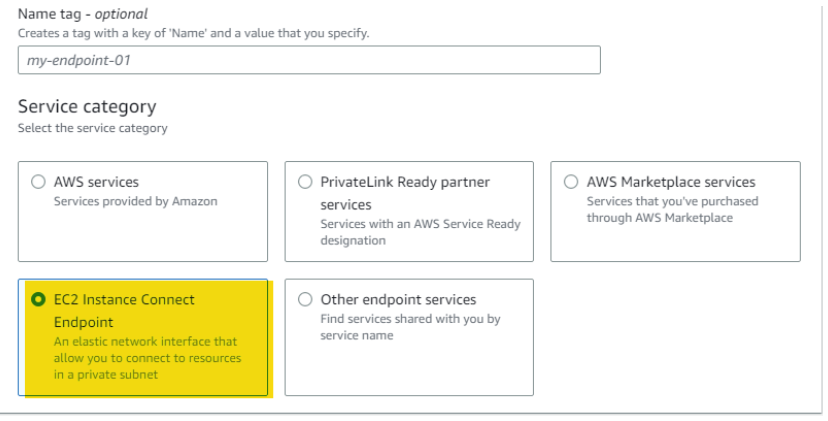This screenshot has height=421, width=828.
Task: Click the Name tag input field
Action: click(309, 60)
